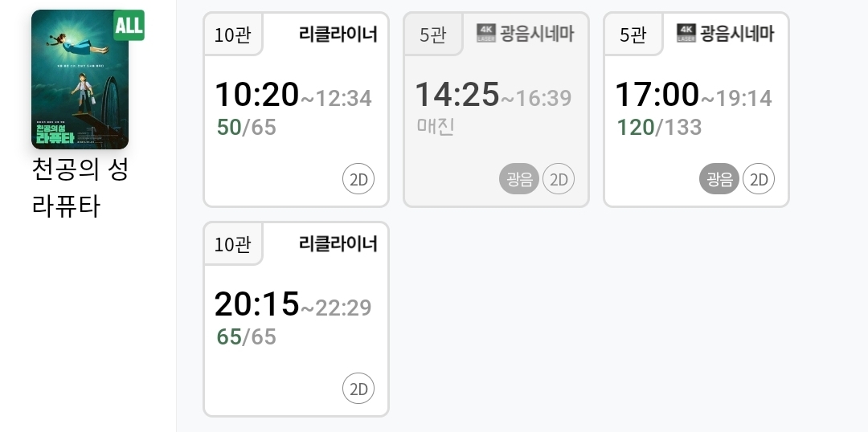This screenshot has height=432, width=868.
Task: Click the 2D badge on the 17:00 showtime
Action: [x=759, y=179]
